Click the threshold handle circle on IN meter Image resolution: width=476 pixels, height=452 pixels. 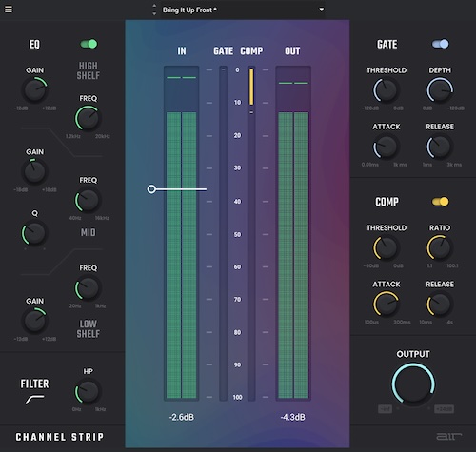pos(151,189)
